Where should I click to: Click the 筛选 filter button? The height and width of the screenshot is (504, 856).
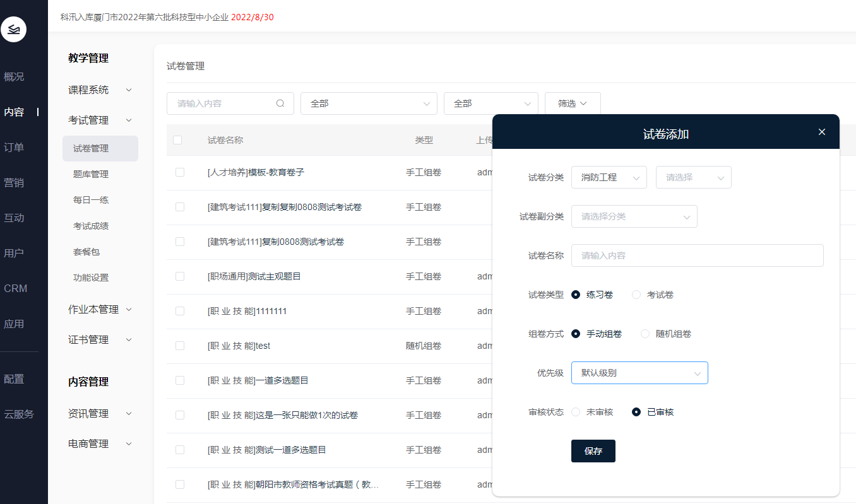(x=572, y=103)
